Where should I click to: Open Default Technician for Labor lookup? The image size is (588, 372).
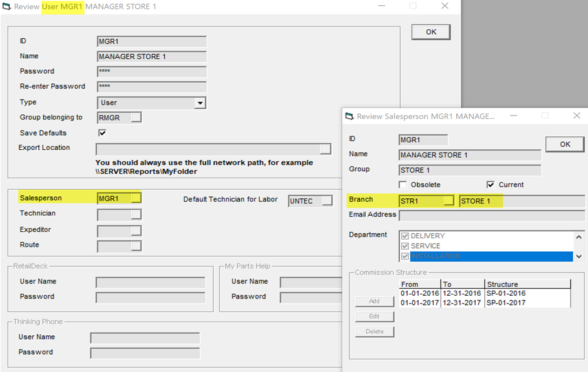point(328,201)
